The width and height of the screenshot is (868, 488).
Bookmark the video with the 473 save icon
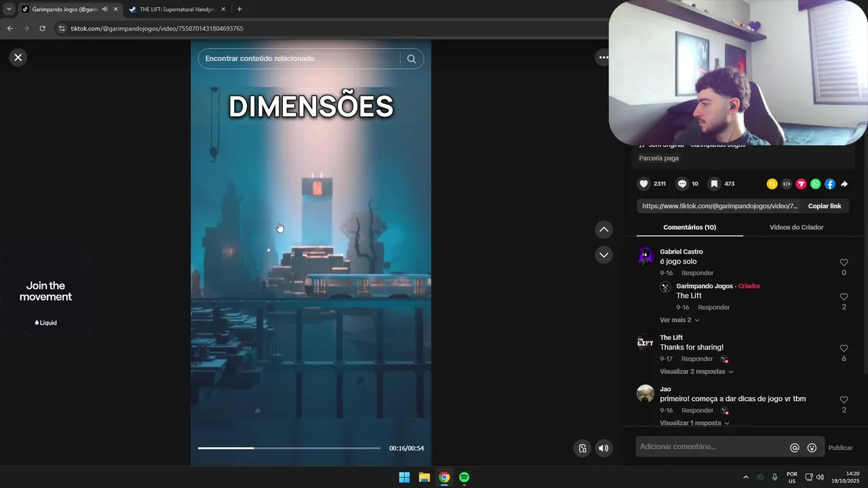(714, 184)
